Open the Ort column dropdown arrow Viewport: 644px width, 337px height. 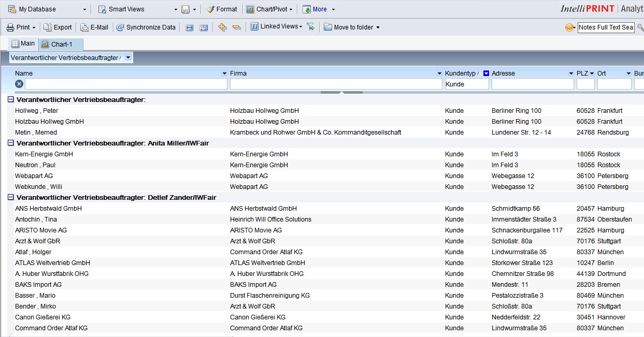pos(628,74)
